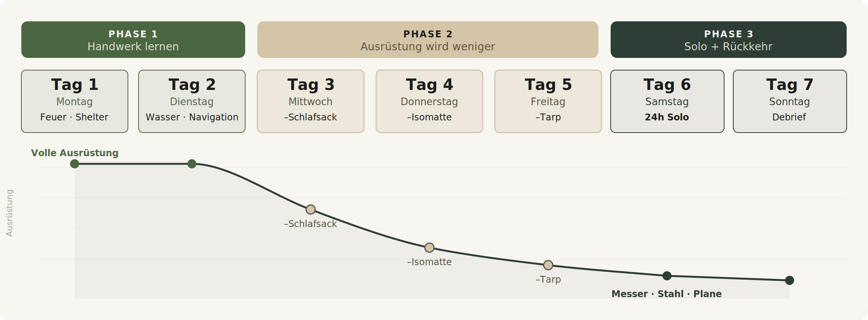This screenshot has width=868, height=320.
Task: Select the curve point above –Isomatte label
Action: click(x=429, y=248)
